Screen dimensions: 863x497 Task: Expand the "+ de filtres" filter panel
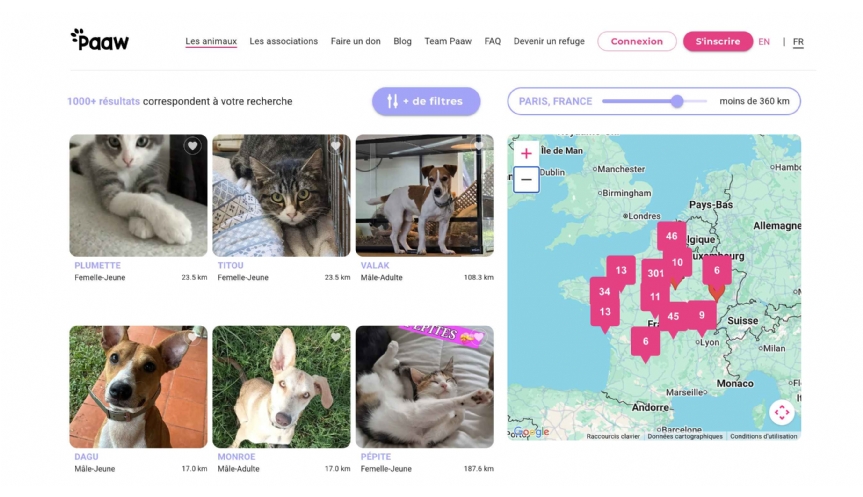tap(426, 101)
